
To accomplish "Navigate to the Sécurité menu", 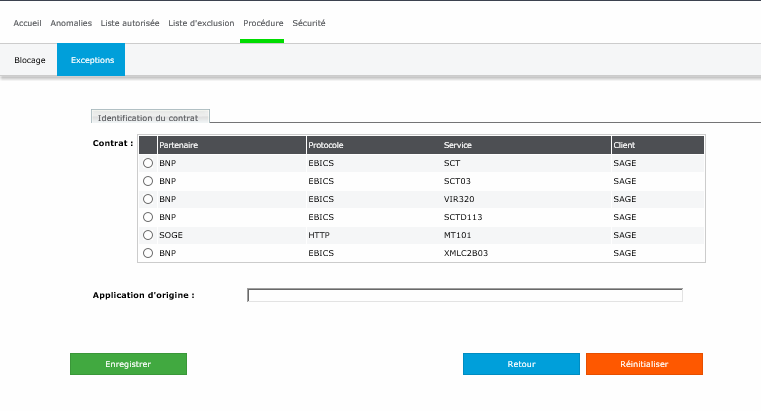I will (309, 22).
